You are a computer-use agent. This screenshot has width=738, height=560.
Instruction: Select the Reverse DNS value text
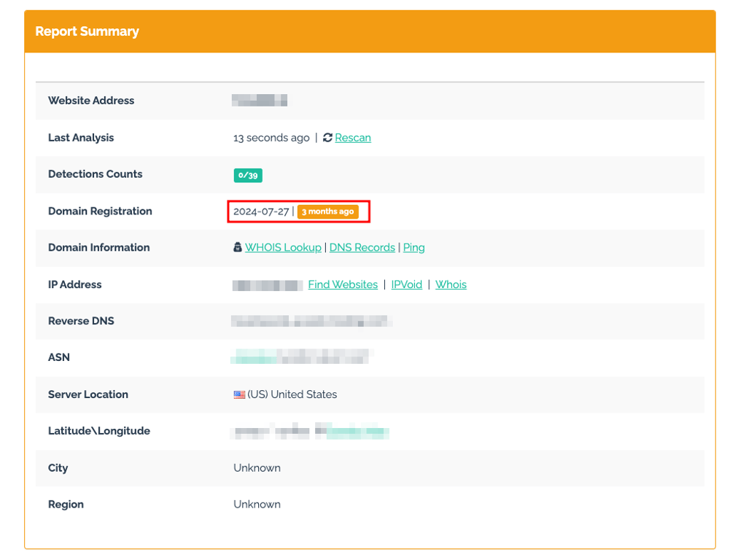(x=311, y=321)
